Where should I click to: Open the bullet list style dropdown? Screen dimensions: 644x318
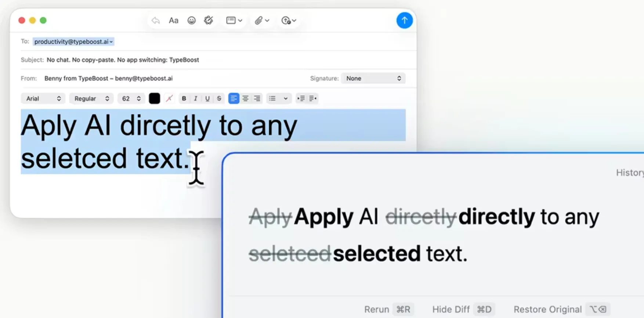(279, 98)
